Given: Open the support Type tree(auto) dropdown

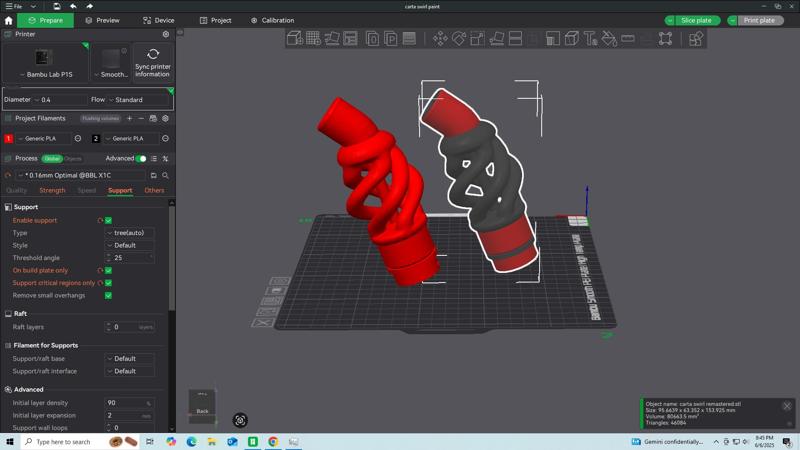Looking at the screenshot, I should tap(130, 233).
